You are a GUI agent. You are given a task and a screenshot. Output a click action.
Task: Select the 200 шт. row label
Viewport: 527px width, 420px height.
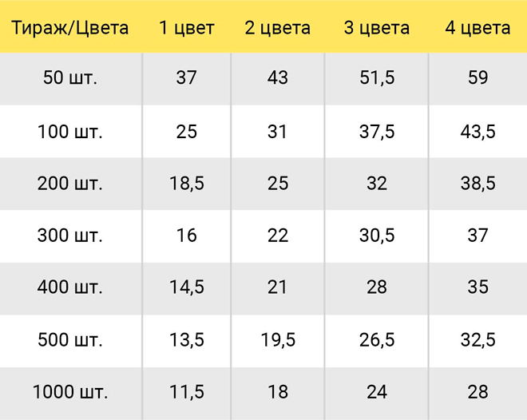click(70, 184)
